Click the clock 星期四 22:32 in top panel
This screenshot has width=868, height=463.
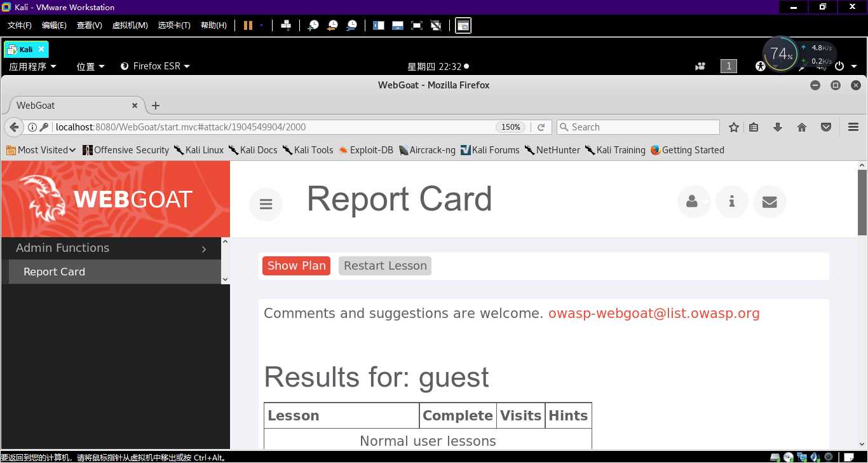click(x=438, y=66)
